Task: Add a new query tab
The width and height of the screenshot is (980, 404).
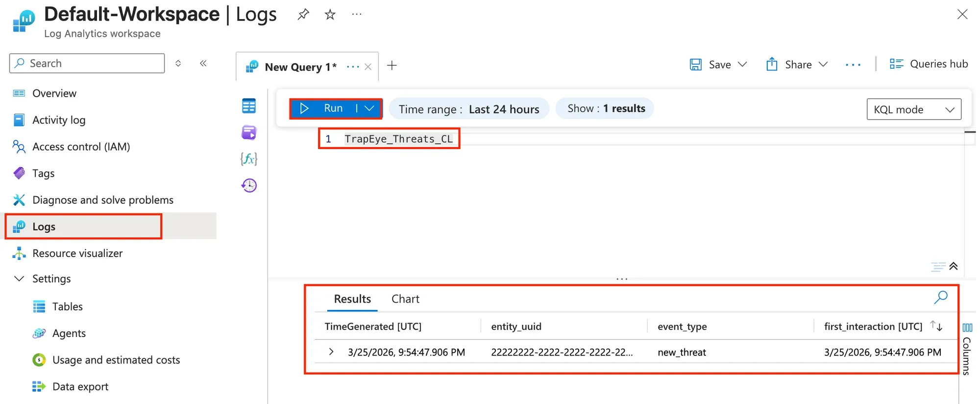Action: [392, 65]
